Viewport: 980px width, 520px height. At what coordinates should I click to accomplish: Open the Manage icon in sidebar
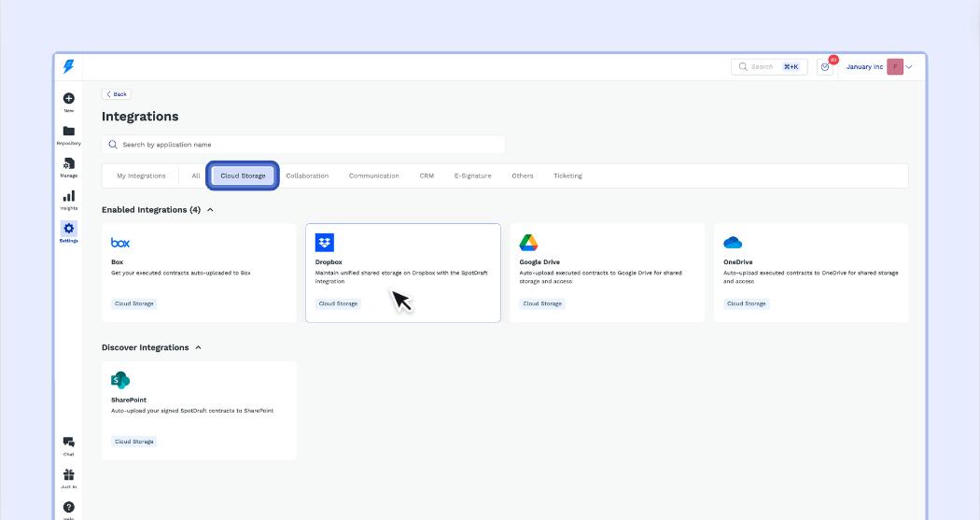pyautogui.click(x=69, y=164)
